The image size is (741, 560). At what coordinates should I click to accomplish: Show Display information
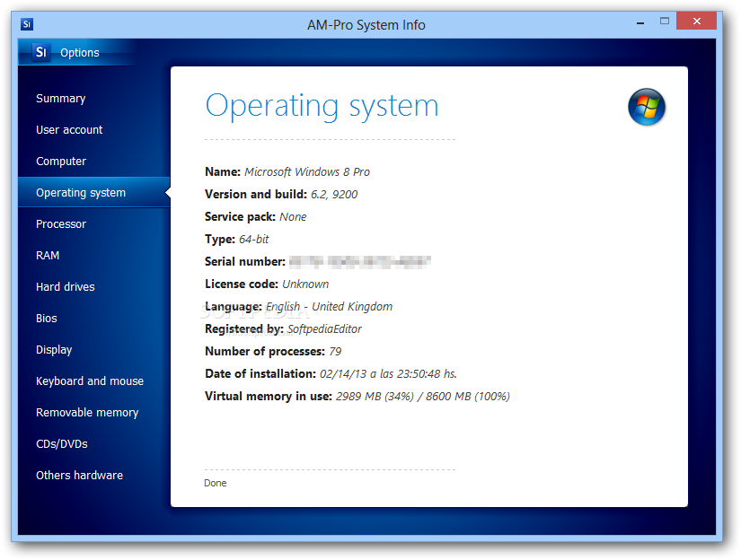(54, 350)
